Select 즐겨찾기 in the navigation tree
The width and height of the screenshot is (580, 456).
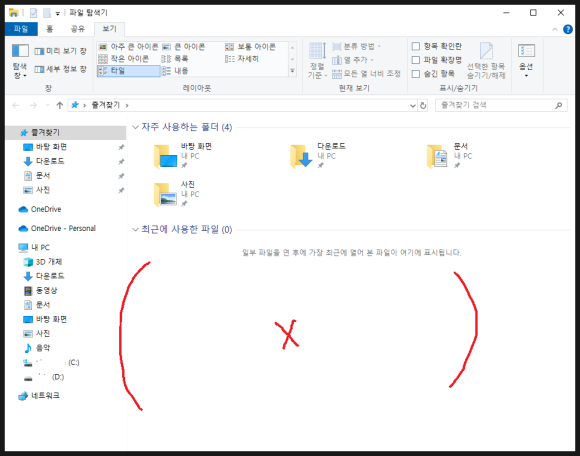coord(66,132)
